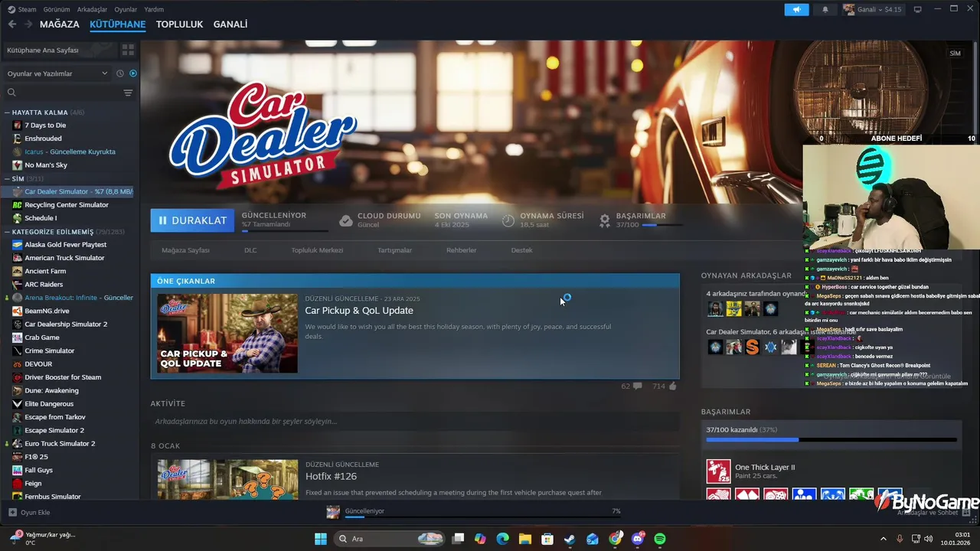Go to the TOPLULUK tab

click(179, 24)
